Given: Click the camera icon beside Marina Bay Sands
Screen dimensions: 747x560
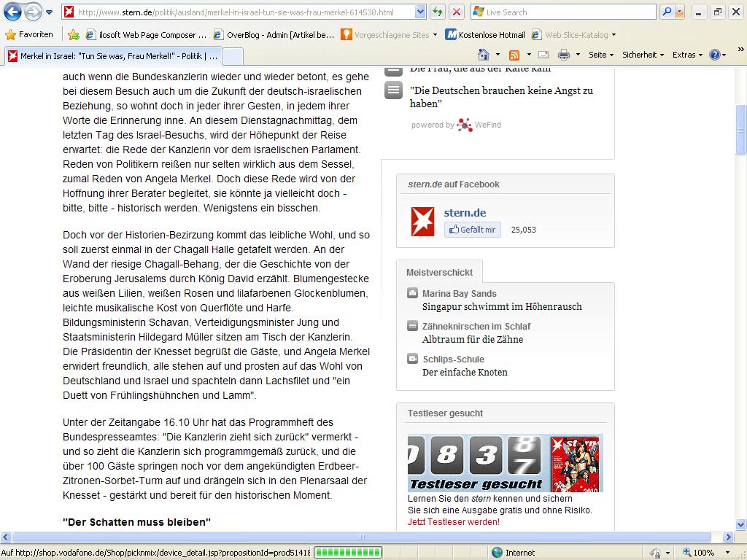Looking at the screenshot, I should point(413,293).
